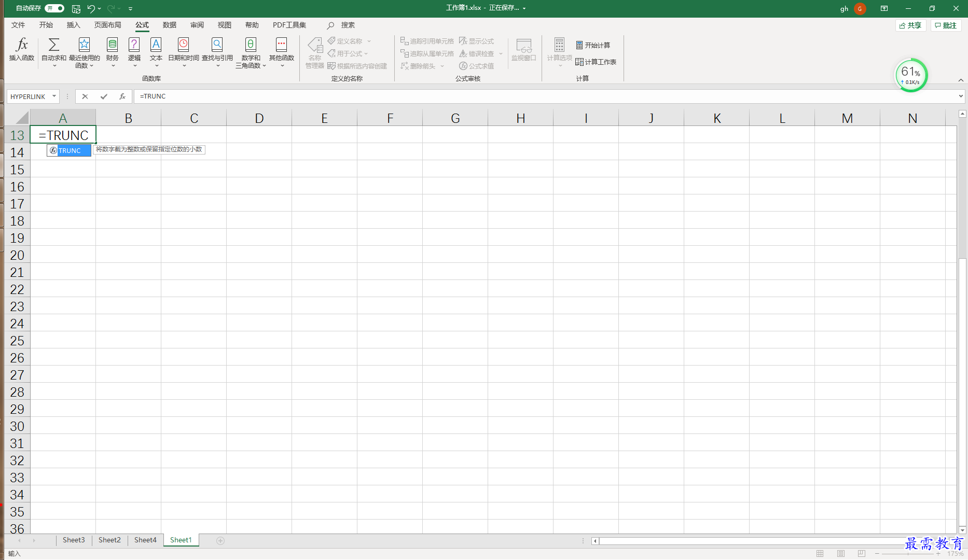
Task: Open the Remove Arrows (删除箭头) dropdown arrow
Action: 442,66
